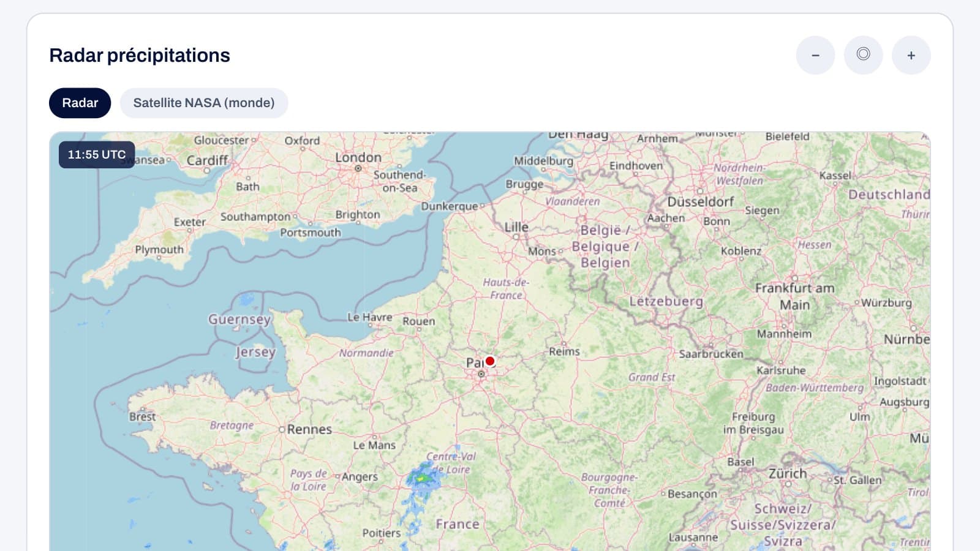980x551 pixels.
Task: Click the Le Mans city label
Action: (374, 445)
